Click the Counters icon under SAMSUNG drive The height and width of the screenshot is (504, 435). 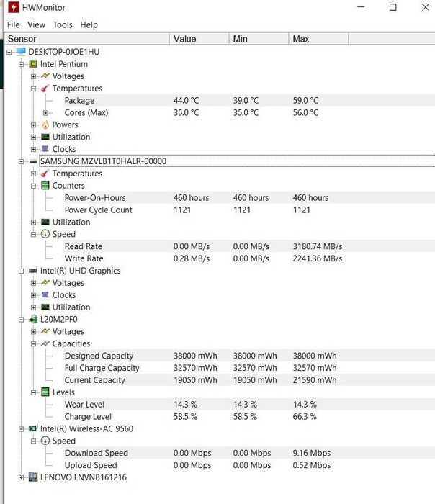click(45, 185)
